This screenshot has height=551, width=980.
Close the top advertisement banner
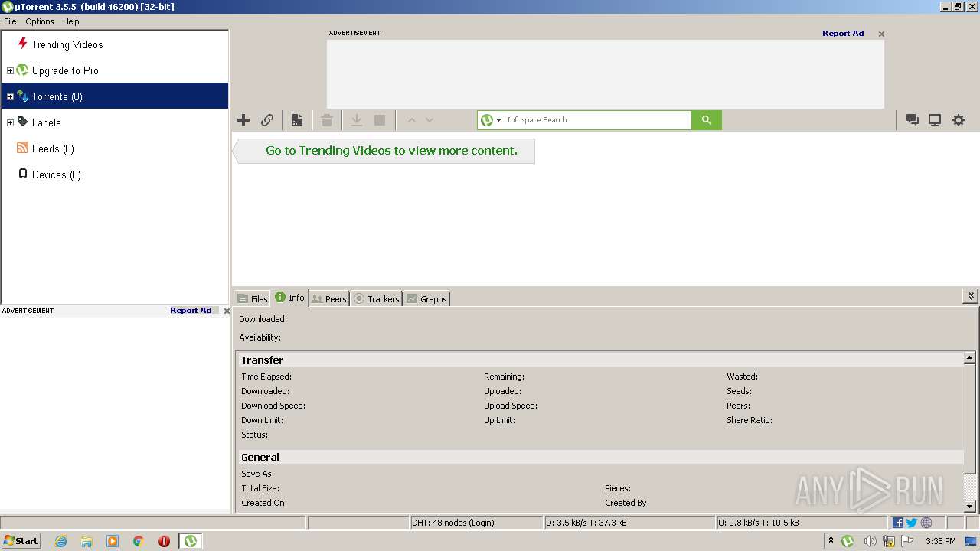pyautogui.click(x=881, y=34)
